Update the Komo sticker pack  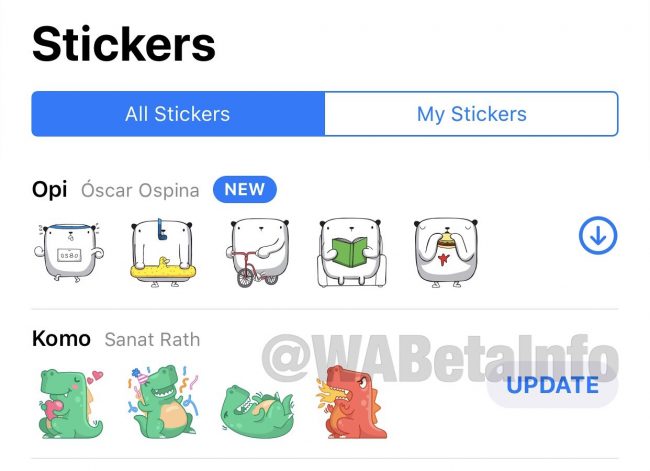[552, 385]
